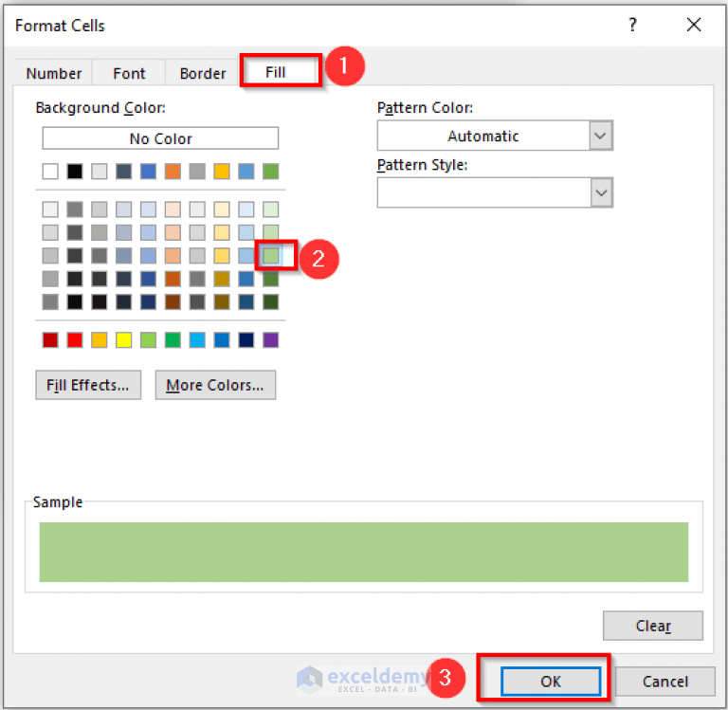This screenshot has height=710, width=728.
Task: Select the burnt orange swatch in fourth shade row
Action: (173, 279)
